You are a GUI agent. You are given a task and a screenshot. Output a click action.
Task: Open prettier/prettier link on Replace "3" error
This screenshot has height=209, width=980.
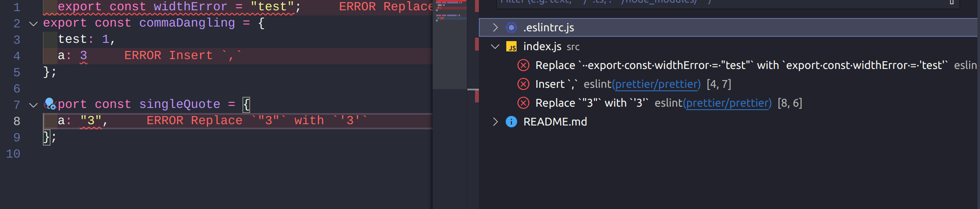point(727,103)
